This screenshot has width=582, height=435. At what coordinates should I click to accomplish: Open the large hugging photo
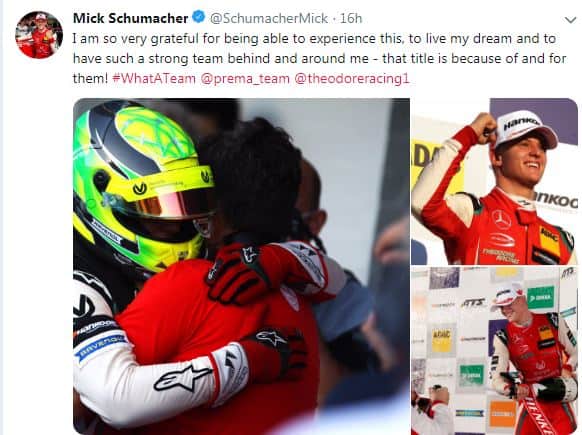click(241, 266)
